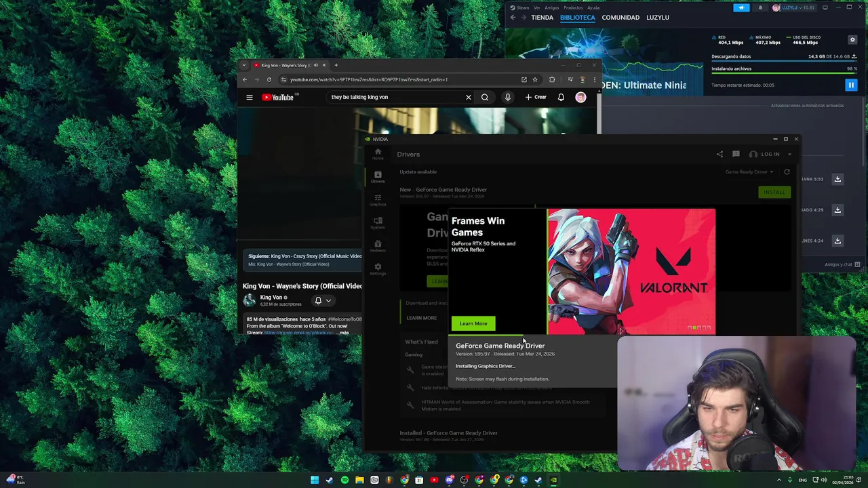
Task: Open Steam notifications bell
Action: point(760,7)
